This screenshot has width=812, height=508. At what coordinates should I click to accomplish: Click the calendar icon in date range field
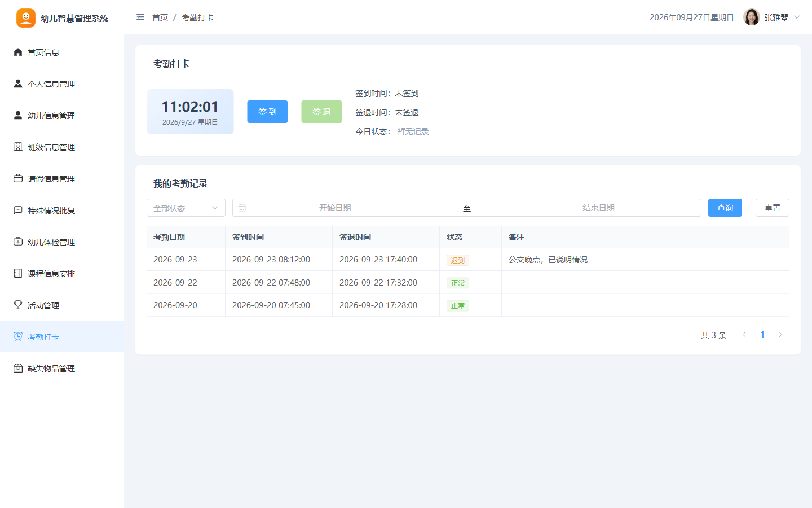click(242, 208)
